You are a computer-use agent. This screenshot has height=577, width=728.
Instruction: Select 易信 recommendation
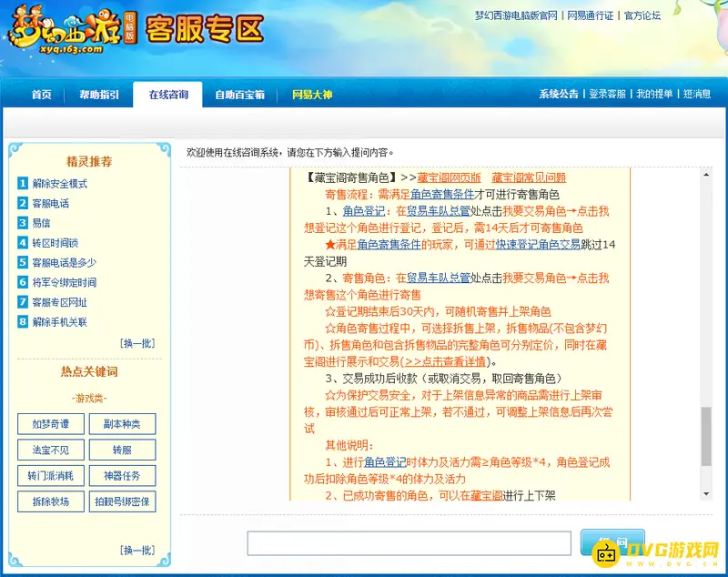(x=41, y=223)
